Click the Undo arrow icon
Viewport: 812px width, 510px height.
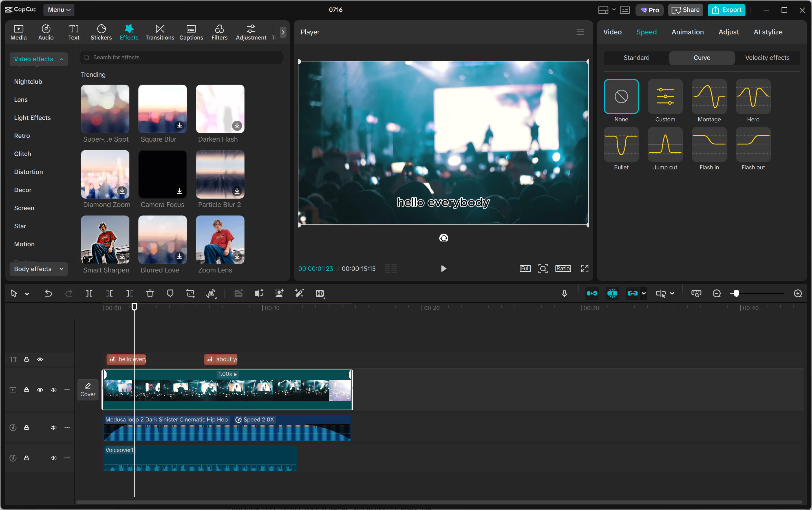click(x=48, y=293)
